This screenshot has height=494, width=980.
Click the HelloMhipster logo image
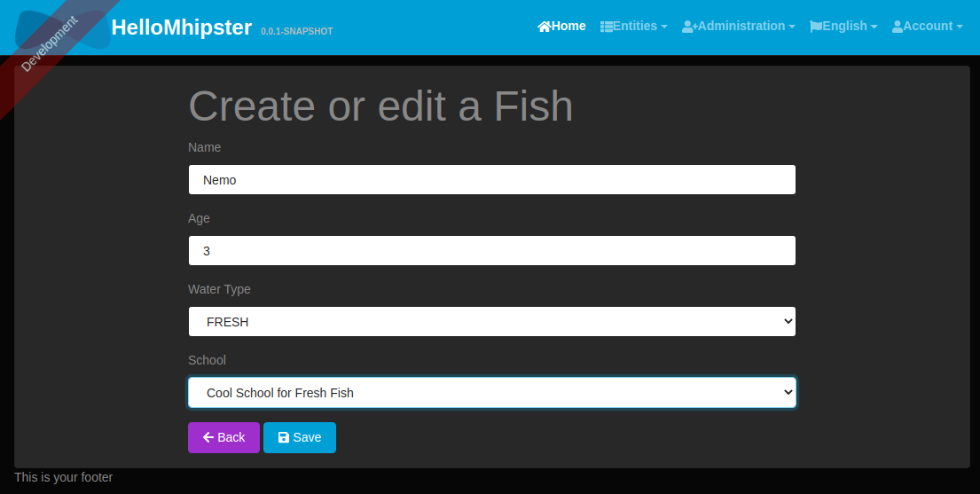click(x=62, y=28)
